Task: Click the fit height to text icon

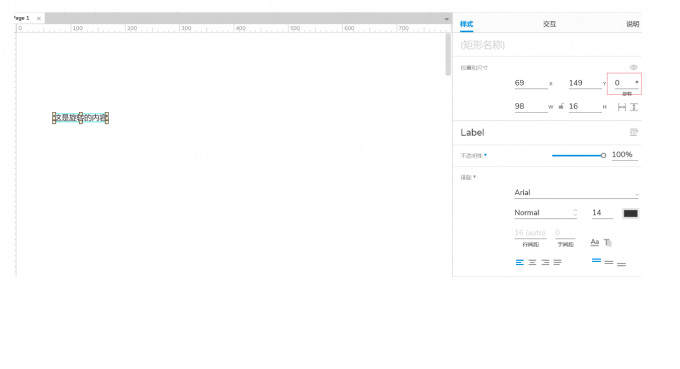Action: coord(634,107)
